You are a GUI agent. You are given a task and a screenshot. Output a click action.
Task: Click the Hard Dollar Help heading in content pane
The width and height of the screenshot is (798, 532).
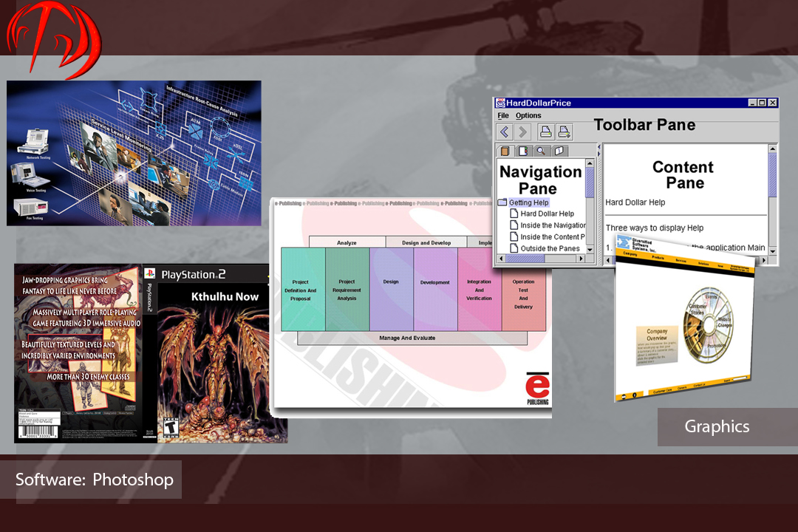635,202
